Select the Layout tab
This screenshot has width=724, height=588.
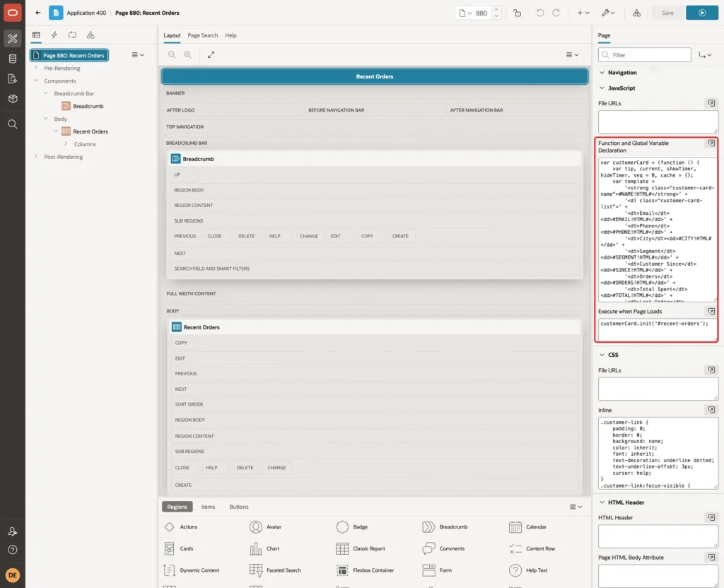coord(172,35)
